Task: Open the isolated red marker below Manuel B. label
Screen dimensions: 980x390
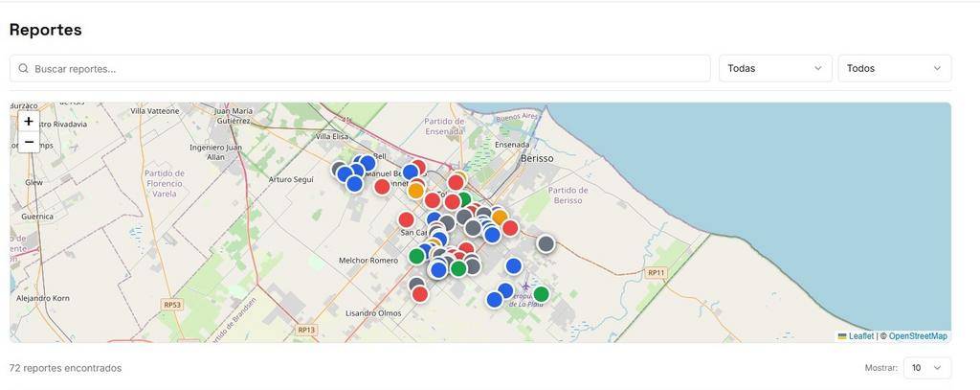Action: click(x=382, y=186)
